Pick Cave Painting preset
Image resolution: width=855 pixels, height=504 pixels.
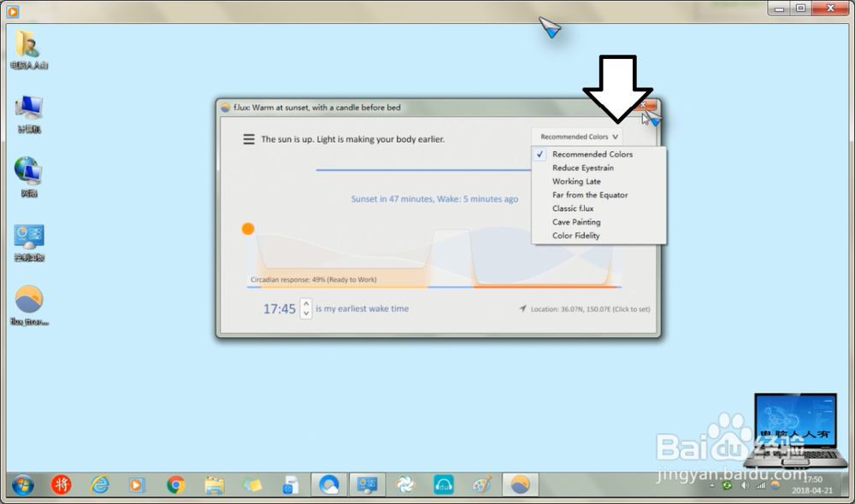576,222
